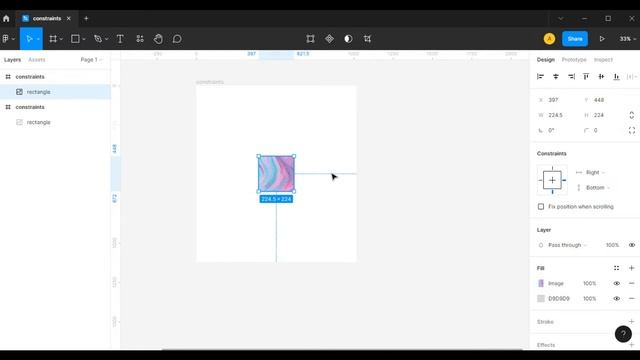Remove the D9D9D9 fill
Viewport: 640px width, 360px height.
(631, 298)
